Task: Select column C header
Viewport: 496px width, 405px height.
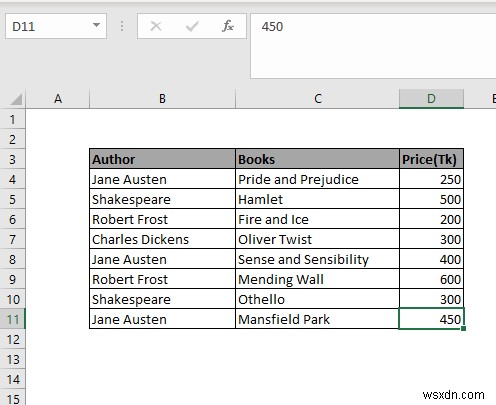Action: [x=317, y=99]
